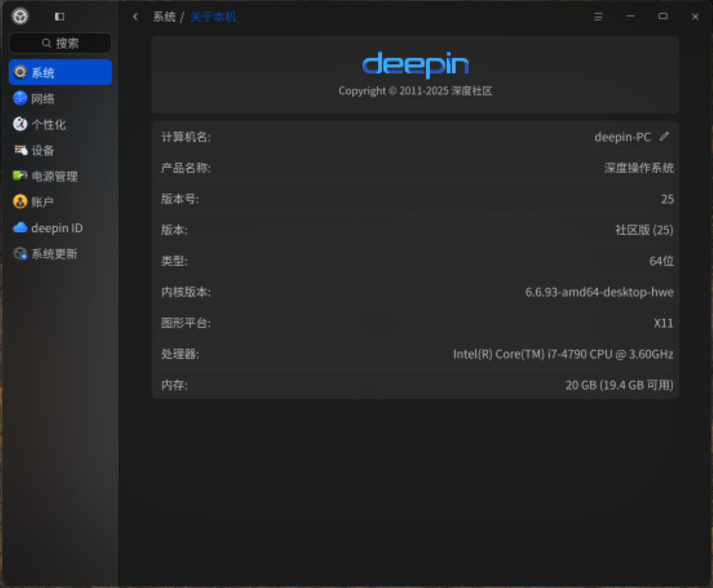Click the 系统 sidebar icon
Screen dimensions: 713x588
click(20, 72)
